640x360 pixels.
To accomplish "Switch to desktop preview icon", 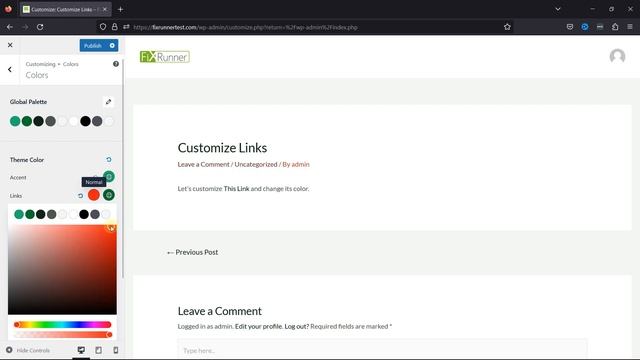I will tap(81, 350).
